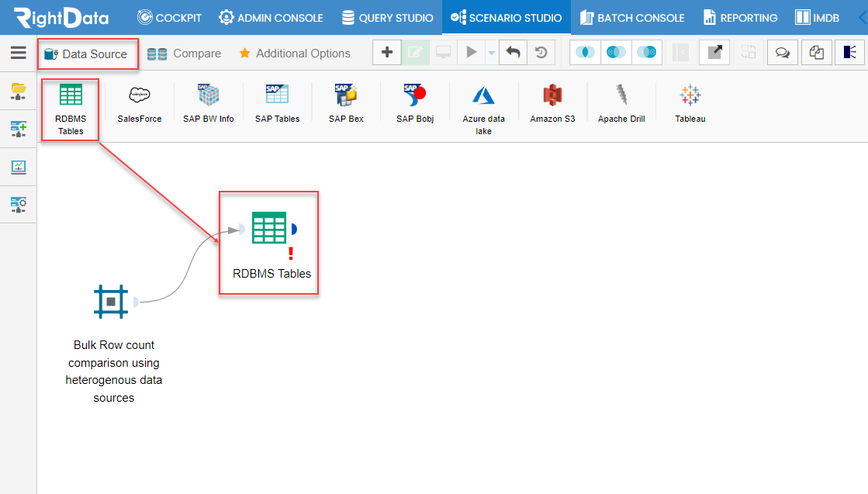The width and height of the screenshot is (868, 494).
Task: Select the Tableau data source
Action: tap(690, 104)
